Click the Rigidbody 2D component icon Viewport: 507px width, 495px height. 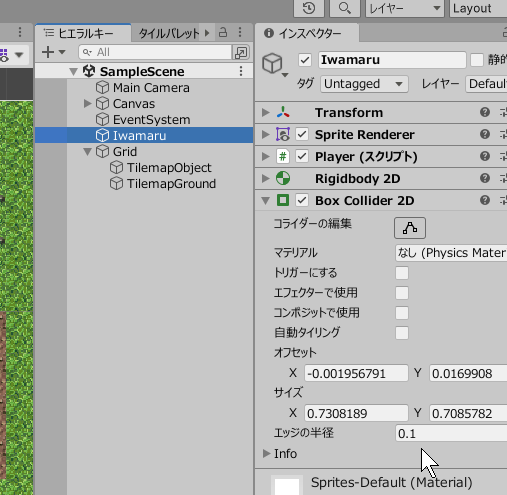pyautogui.click(x=283, y=179)
